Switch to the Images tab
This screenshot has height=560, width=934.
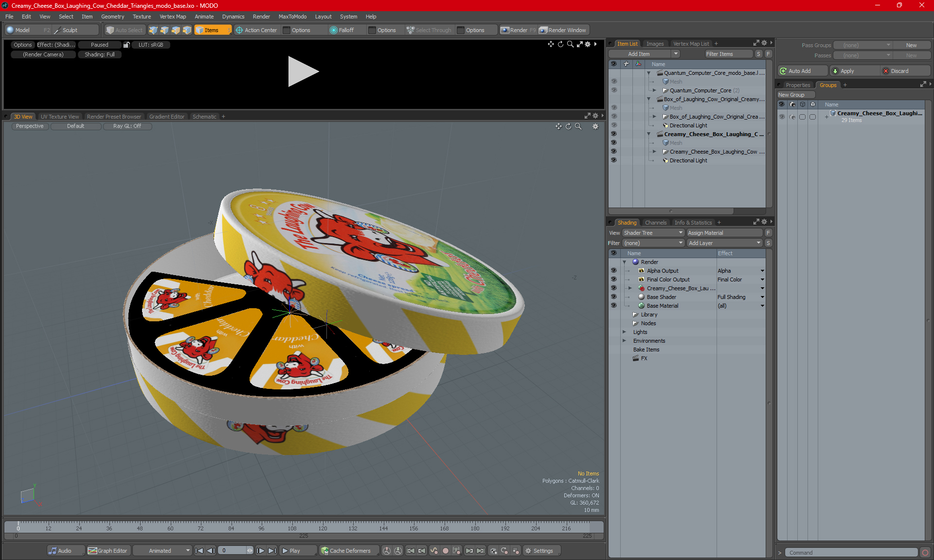click(655, 44)
